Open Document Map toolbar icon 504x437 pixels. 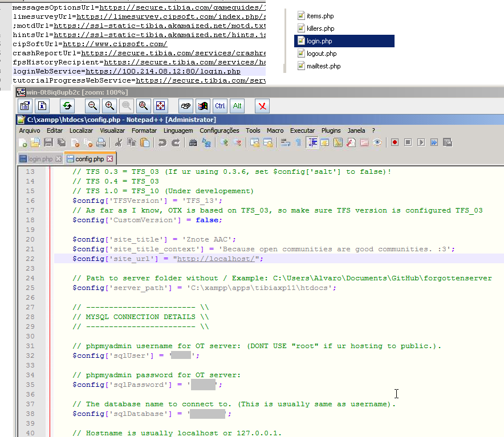pyautogui.click(x=338, y=142)
